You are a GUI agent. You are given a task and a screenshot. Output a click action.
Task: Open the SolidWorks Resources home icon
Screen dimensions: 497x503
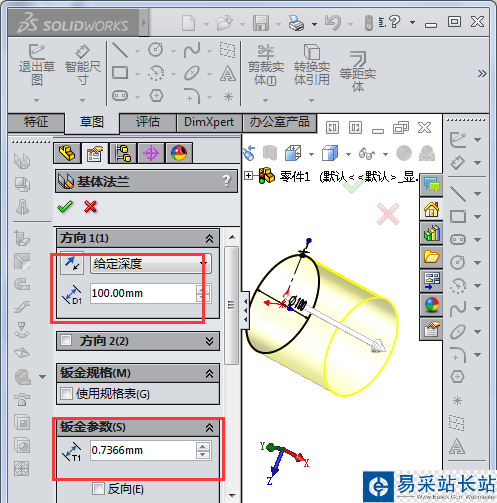[431, 209]
